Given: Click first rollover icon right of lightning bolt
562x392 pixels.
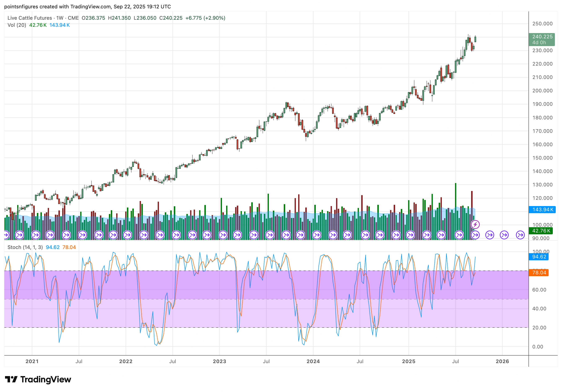Looking at the screenshot, I should pyautogui.click(x=490, y=235).
